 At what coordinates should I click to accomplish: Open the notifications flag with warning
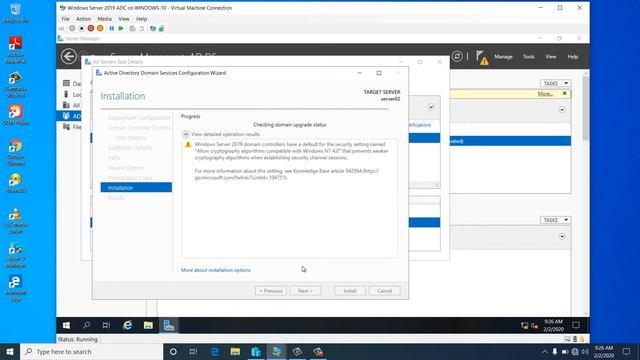(482, 58)
